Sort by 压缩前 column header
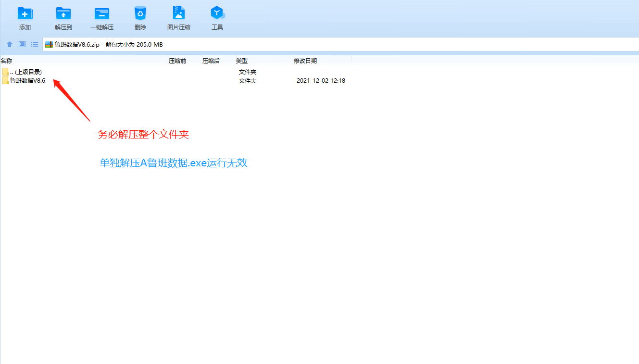This screenshot has height=364, width=639. pyautogui.click(x=177, y=61)
